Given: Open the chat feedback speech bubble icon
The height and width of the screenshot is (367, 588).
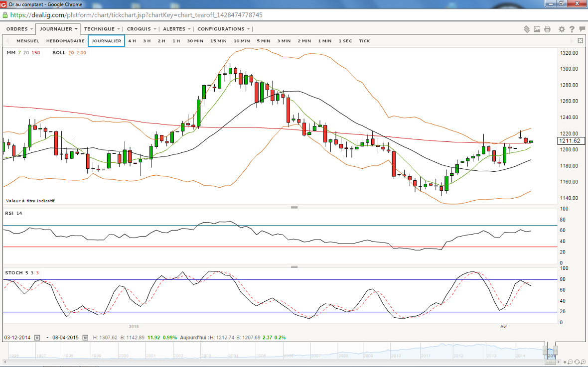Looking at the screenshot, I should [582, 29].
